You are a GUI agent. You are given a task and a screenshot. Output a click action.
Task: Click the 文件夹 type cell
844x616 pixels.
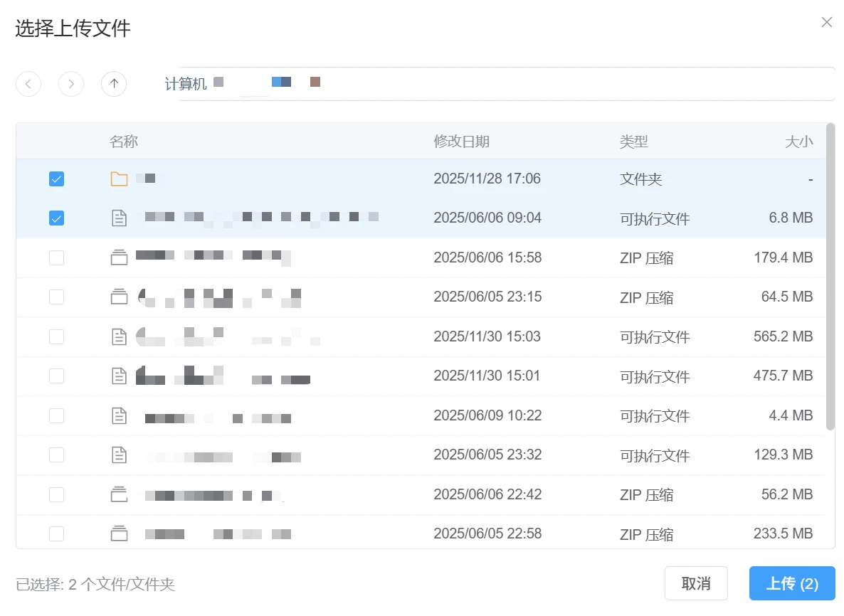click(640, 179)
